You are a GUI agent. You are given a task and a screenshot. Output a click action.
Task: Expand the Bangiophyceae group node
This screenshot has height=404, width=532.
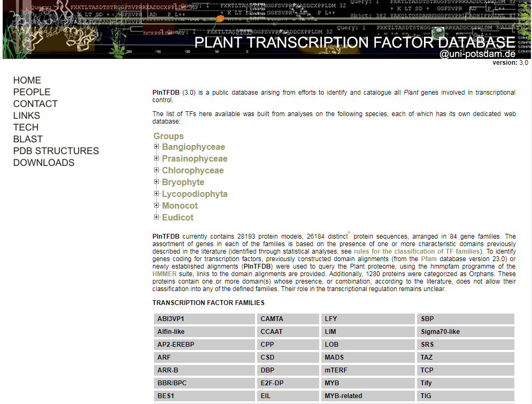coord(156,146)
